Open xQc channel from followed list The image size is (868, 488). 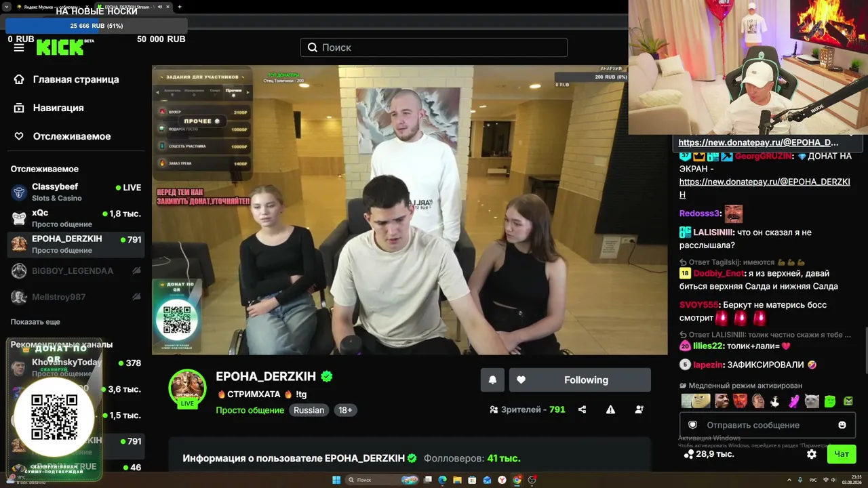coord(76,218)
